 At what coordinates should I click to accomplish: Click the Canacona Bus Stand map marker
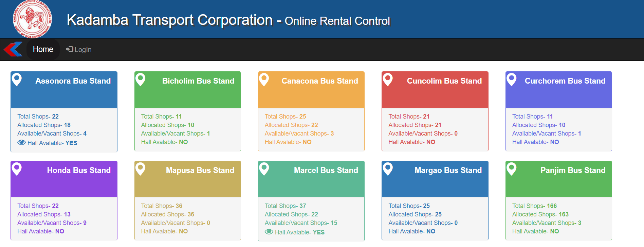(264, 80)
